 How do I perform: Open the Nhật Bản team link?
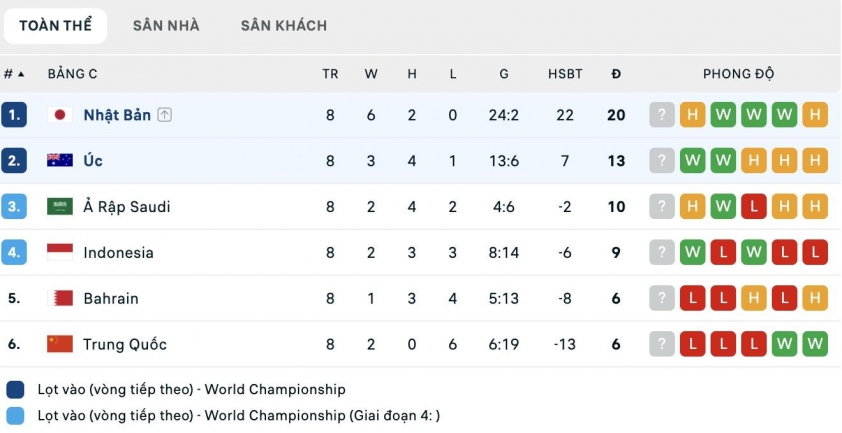[117, 115]
